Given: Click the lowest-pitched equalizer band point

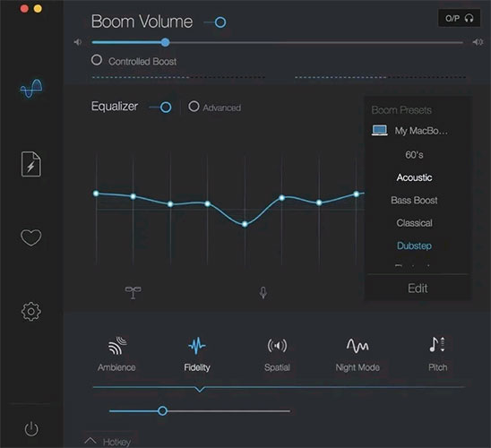Looking at the screenshot, I should tap(96, 194).
